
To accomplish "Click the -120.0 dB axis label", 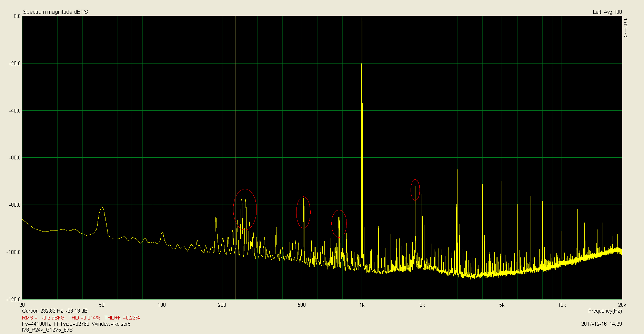I will (x=14, y=299).
